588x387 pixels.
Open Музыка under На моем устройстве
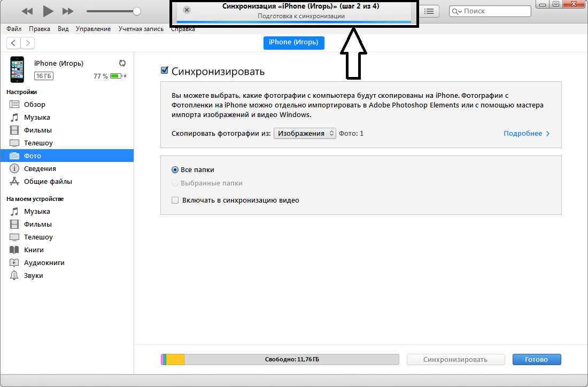67,212
